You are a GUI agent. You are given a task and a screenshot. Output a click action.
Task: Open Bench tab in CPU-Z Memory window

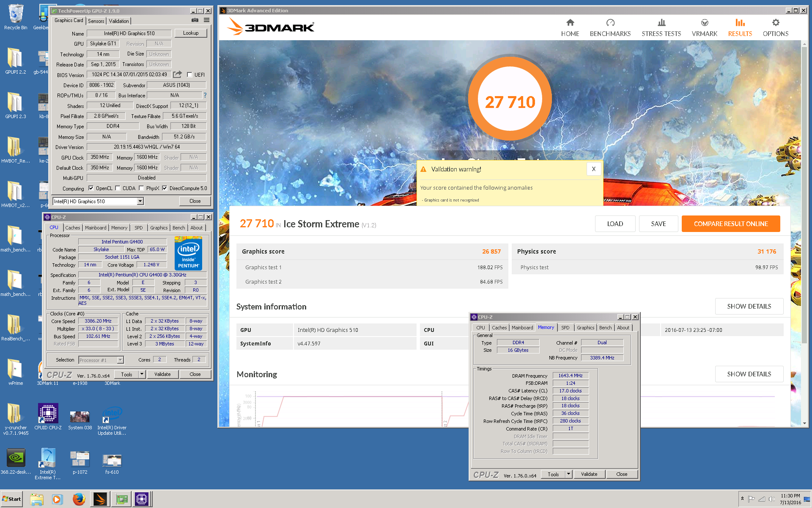pyautogui.click(x=605, y=328)
